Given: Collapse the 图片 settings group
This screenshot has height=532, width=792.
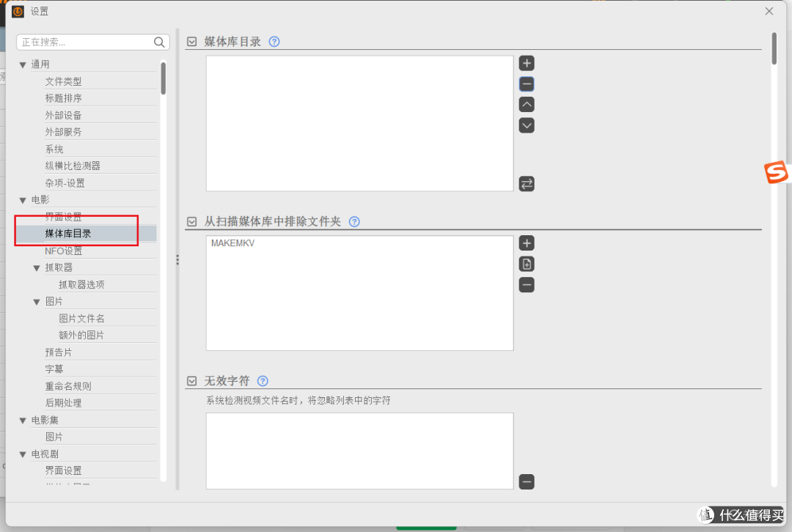Looking at the screenshot, I should pos(37,300).
